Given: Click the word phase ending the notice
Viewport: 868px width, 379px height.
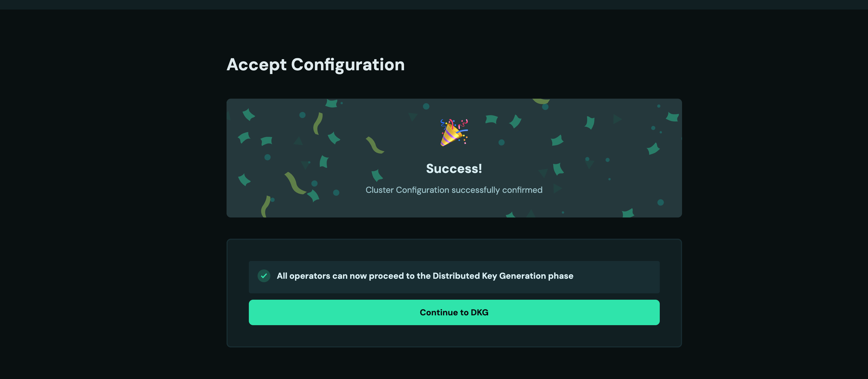Looking at the screenshot, I should (561, 276).
